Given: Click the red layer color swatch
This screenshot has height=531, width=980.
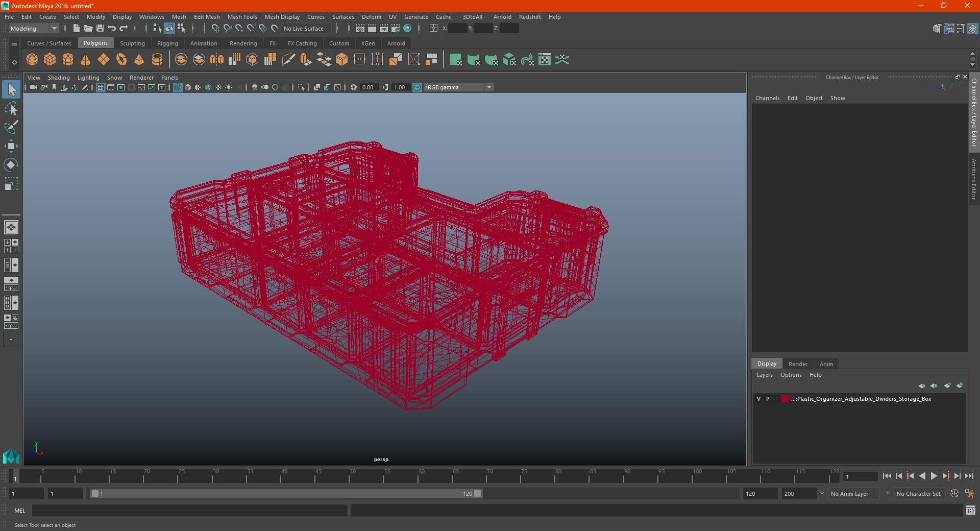Looking at the screenshot, I should (x=786, y=399).
